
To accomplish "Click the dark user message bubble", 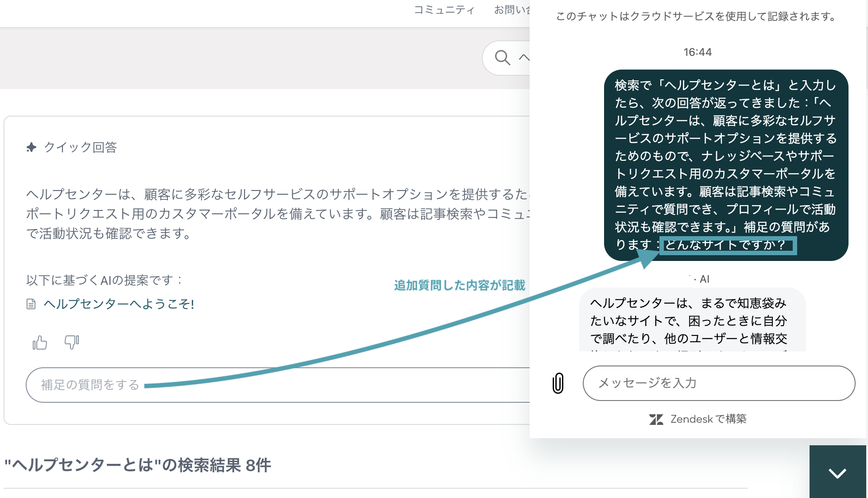I will [726, 165].
